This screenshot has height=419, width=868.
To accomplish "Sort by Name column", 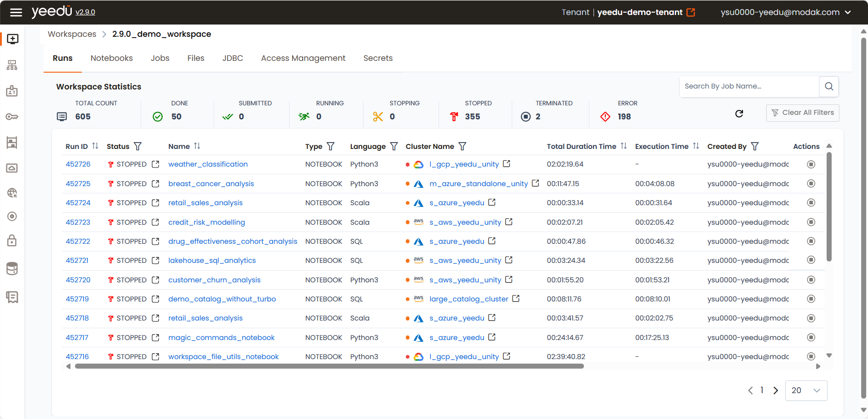I will click(197, 146).
